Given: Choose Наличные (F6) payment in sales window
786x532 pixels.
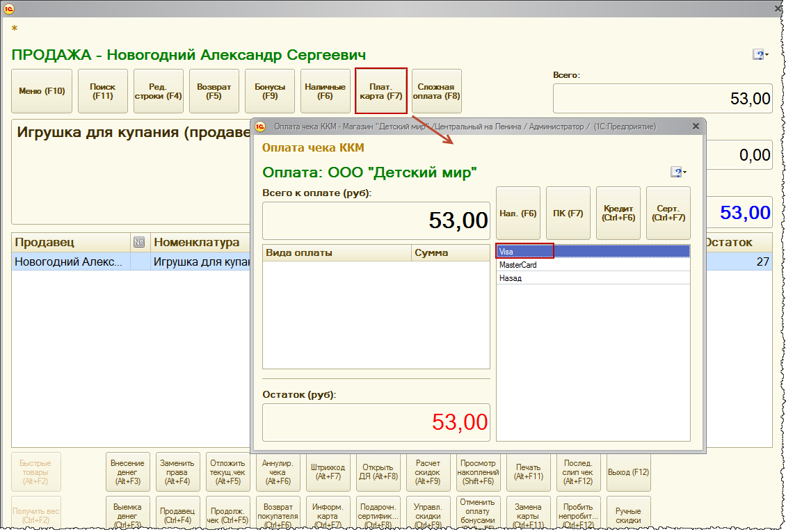Looking at the screenshot, I should point(326,91).
